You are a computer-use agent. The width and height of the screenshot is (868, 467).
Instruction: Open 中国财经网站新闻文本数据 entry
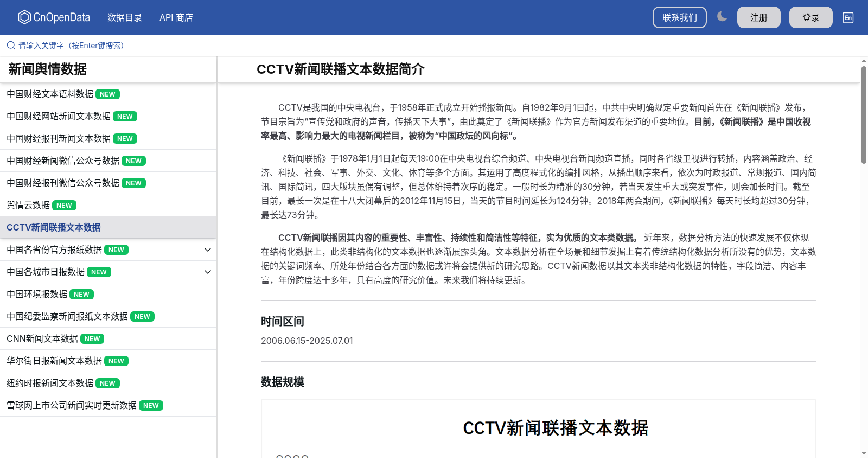108,117
